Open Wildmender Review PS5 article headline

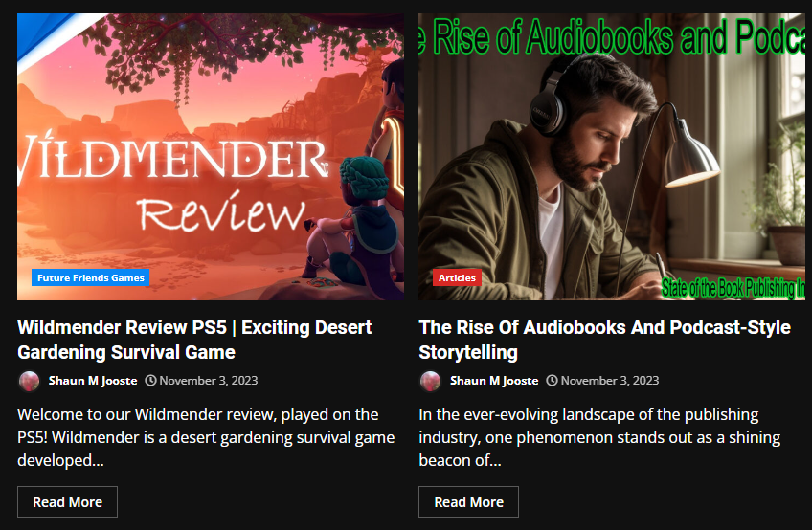point(194,340)
